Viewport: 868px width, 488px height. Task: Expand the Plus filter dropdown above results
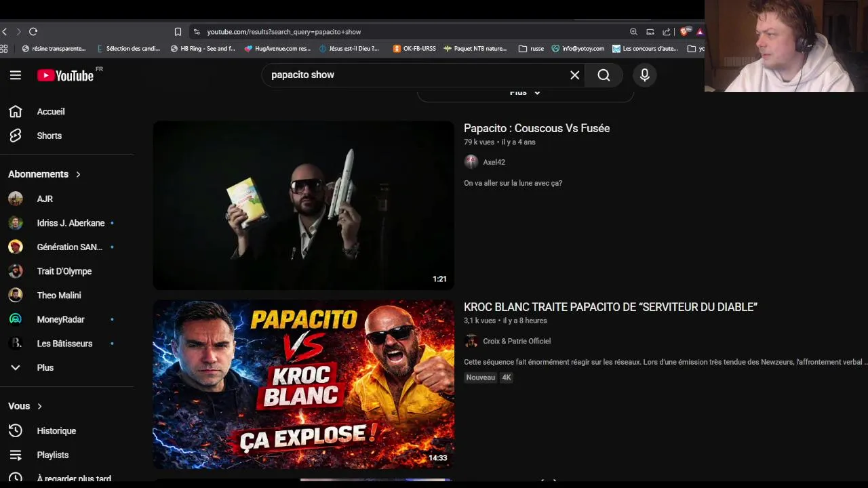[525, 94]
